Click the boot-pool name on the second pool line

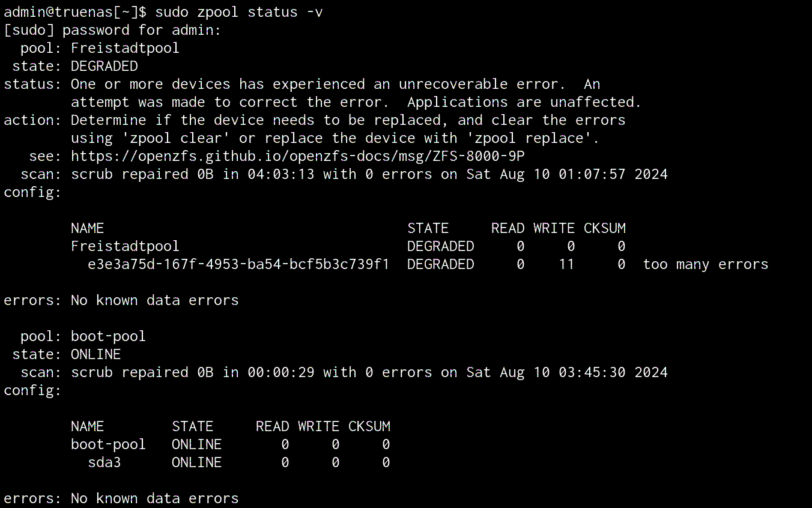[108, 336]
